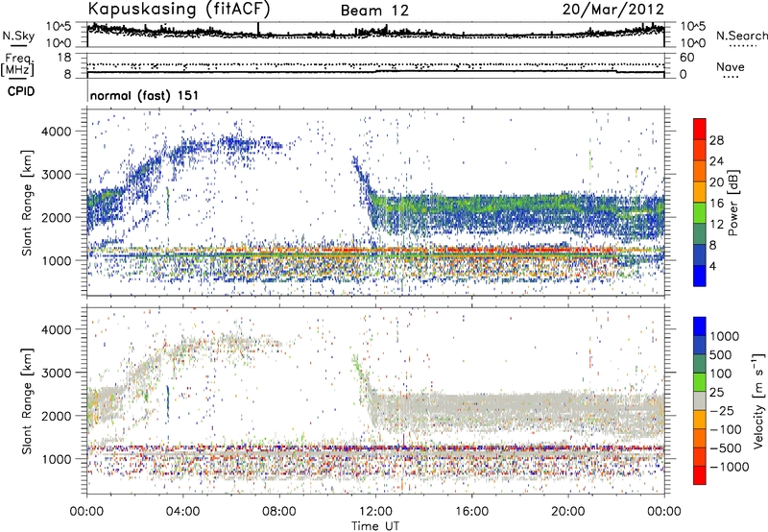Image resolution: width=768 pixels, height=532 pixels.
Task: Click the 20 tick on power colorbar
Action: point(716,182)
